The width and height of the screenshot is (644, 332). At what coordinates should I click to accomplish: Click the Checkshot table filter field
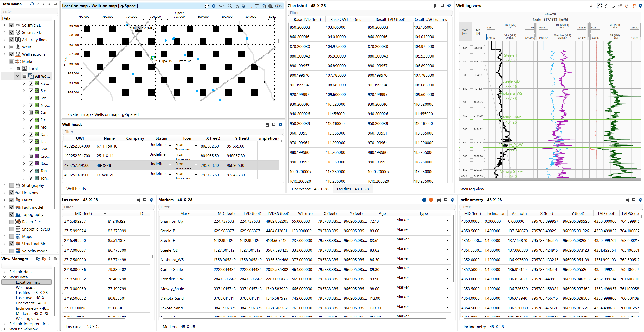coord(370,13)
